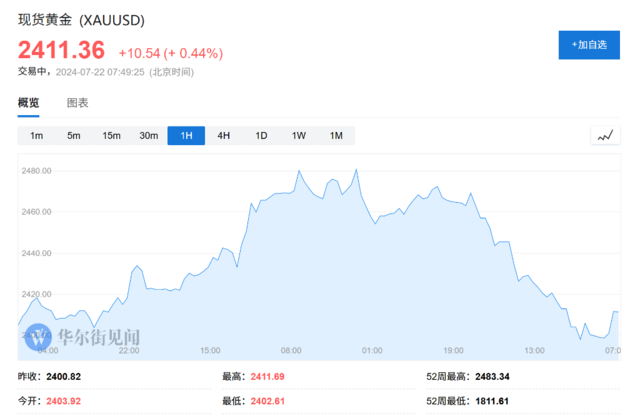The height and width of the screenshot is (418, 640).
Task: Select the 15m timeframe
Action: click(111, 136)
